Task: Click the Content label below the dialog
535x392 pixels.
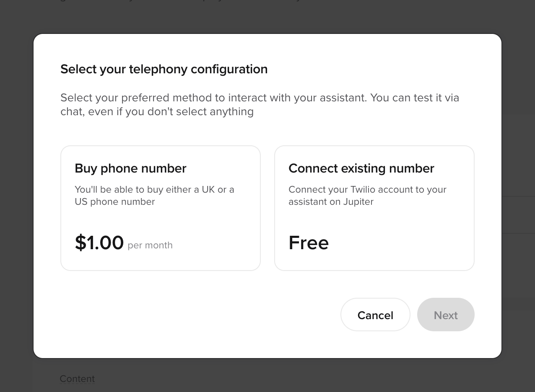Action: tap(77, 379)
